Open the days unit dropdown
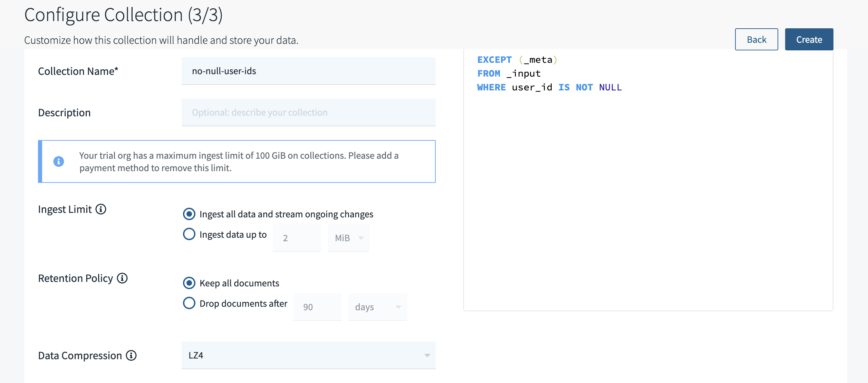 (377, 307)
